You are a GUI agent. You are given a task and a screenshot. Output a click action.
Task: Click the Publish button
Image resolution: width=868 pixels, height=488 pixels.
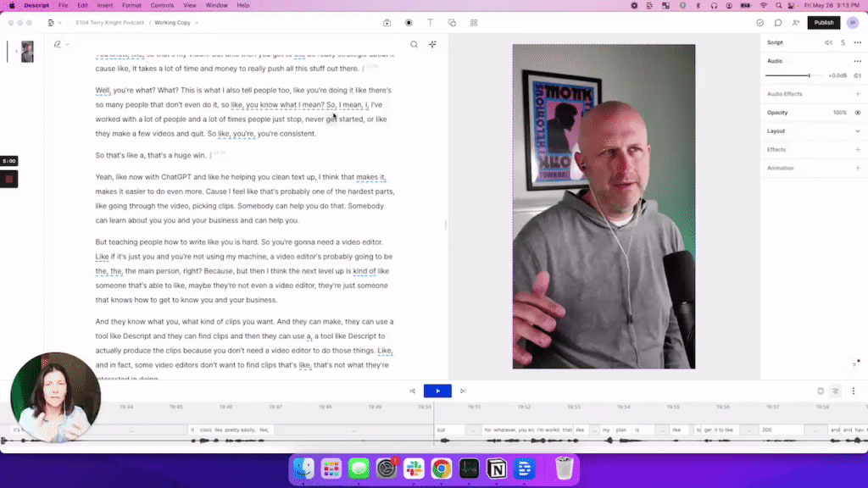pos(823,23)
